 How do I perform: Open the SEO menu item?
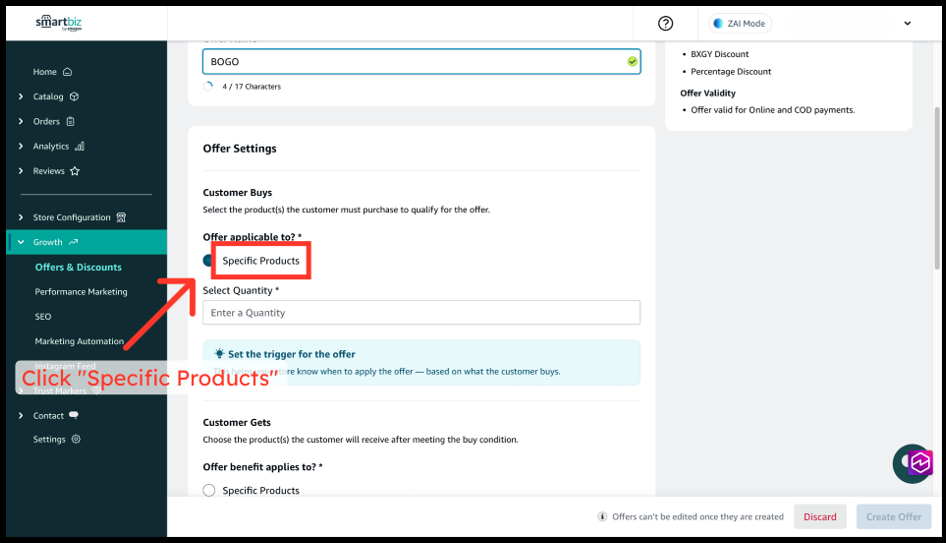43,316
